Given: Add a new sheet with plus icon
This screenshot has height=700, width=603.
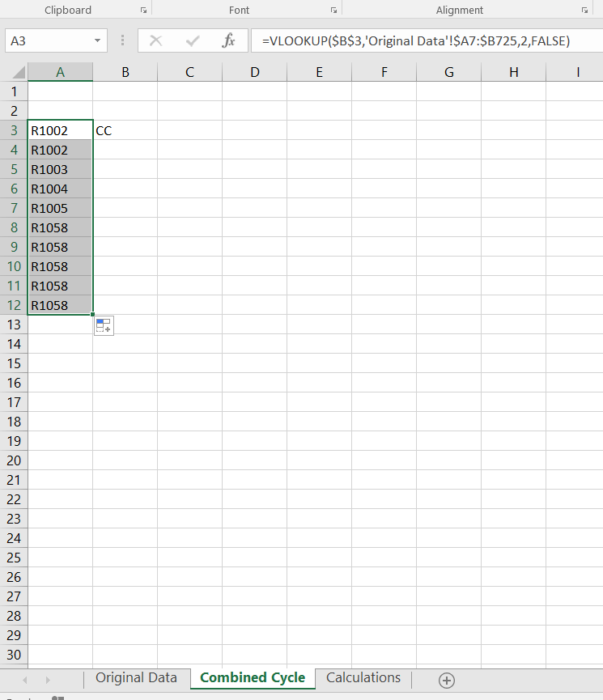Looking at the screenshot, I should click(x=447, y=681).
